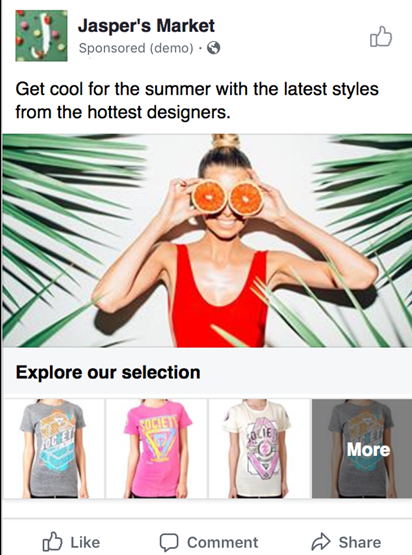Click the Sponsored (demo) label
This screenshot has width=412, height=555.
tap(136, 48)
